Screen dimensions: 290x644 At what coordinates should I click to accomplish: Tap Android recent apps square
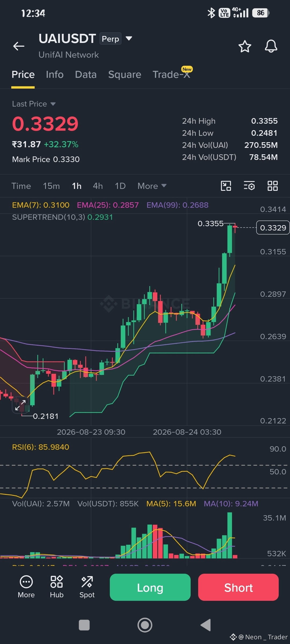[x=84, y=625]
